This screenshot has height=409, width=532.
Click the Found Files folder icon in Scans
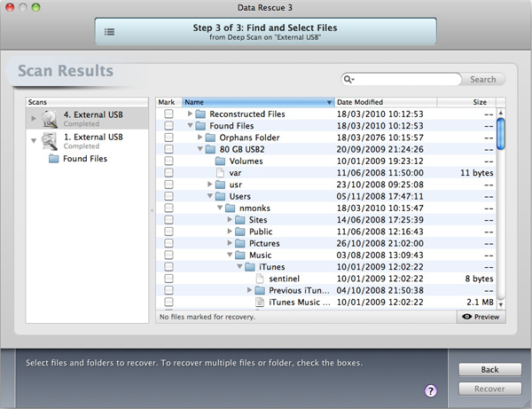point(54,159)
